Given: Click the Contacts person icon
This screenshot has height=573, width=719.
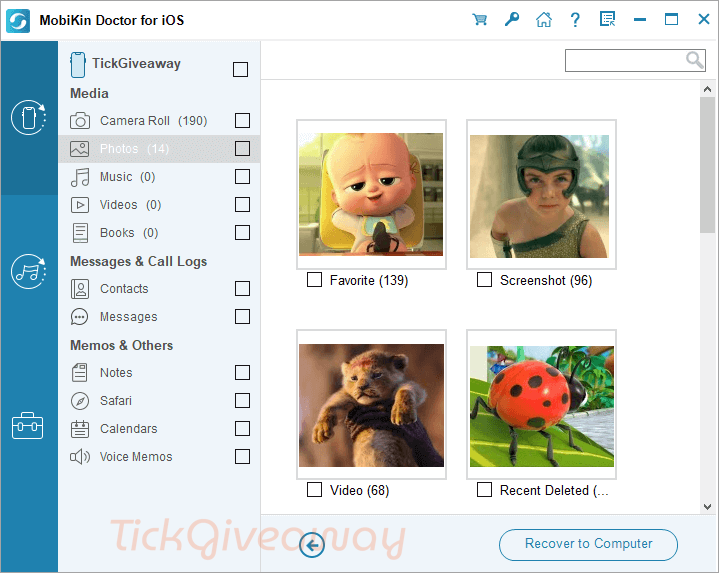Looking at the screenshot, I should pyautogui.click(x=80, y=289).
